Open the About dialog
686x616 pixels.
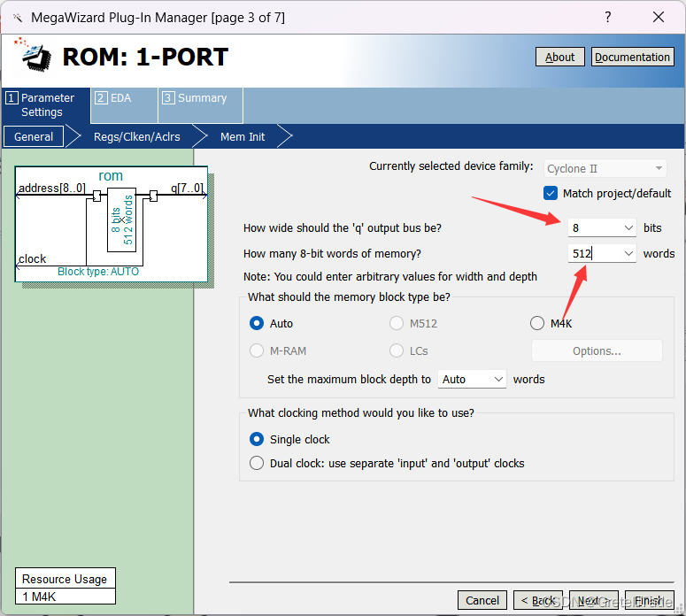pyautogui.click(x=560, y=57)
